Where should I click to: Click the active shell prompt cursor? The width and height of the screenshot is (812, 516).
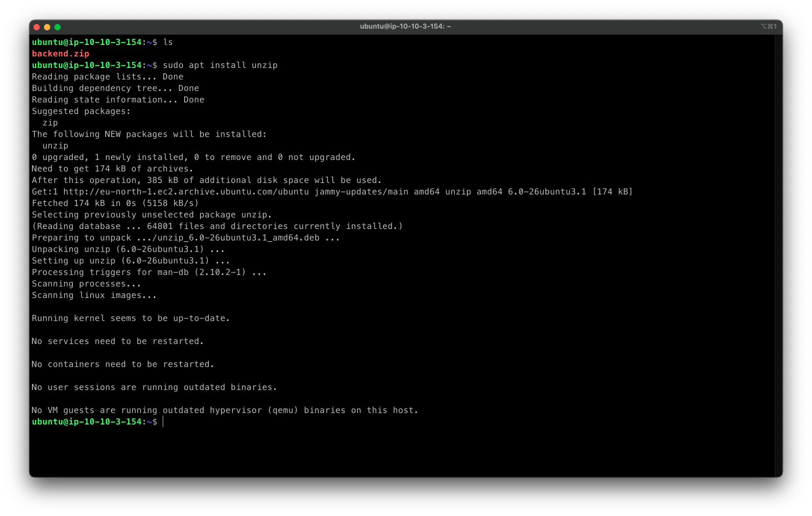164,422
